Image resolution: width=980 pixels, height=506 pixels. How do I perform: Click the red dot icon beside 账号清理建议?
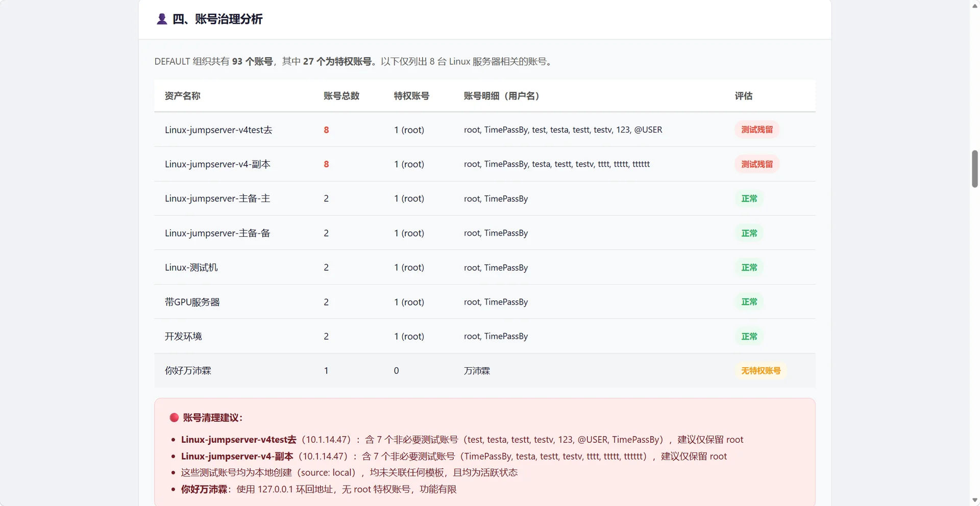(x=174, y=418)
